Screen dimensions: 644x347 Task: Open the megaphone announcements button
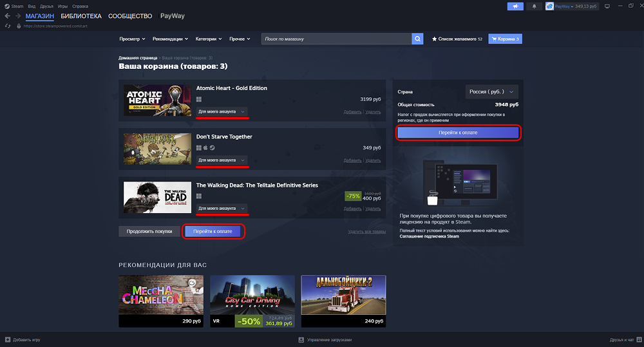[x=515, y=6]
